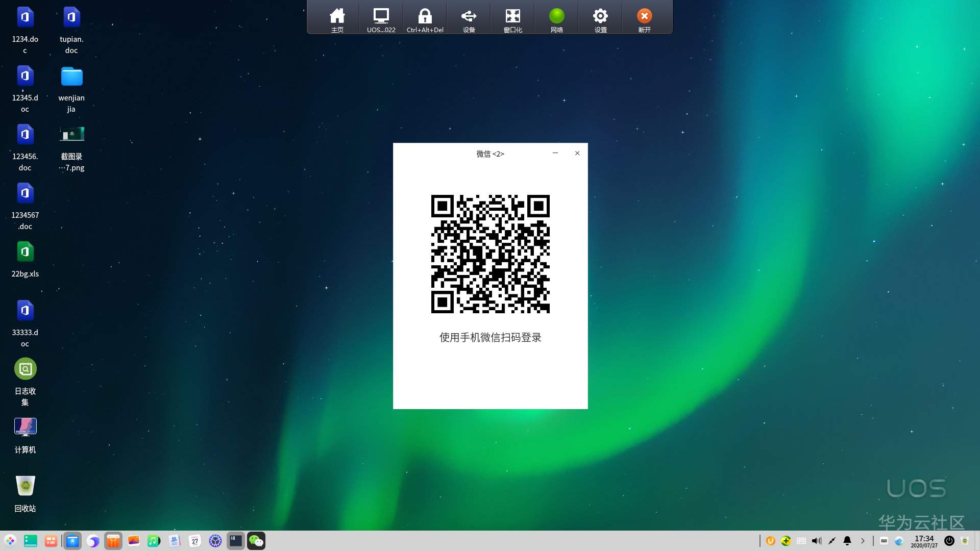Screen dimensions: 980x551
Task: Click the WeChat login QR code
Action: click(x=490, y=254)
